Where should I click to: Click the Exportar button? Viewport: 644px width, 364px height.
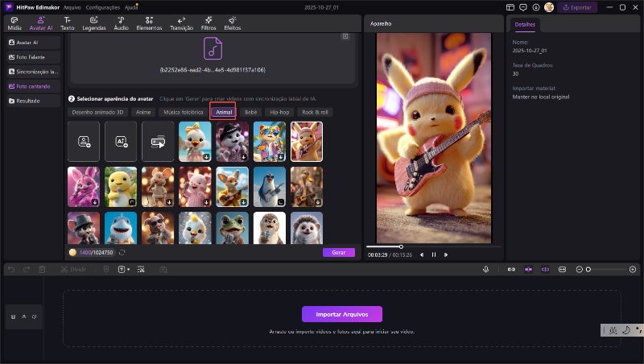pos(577,7)
